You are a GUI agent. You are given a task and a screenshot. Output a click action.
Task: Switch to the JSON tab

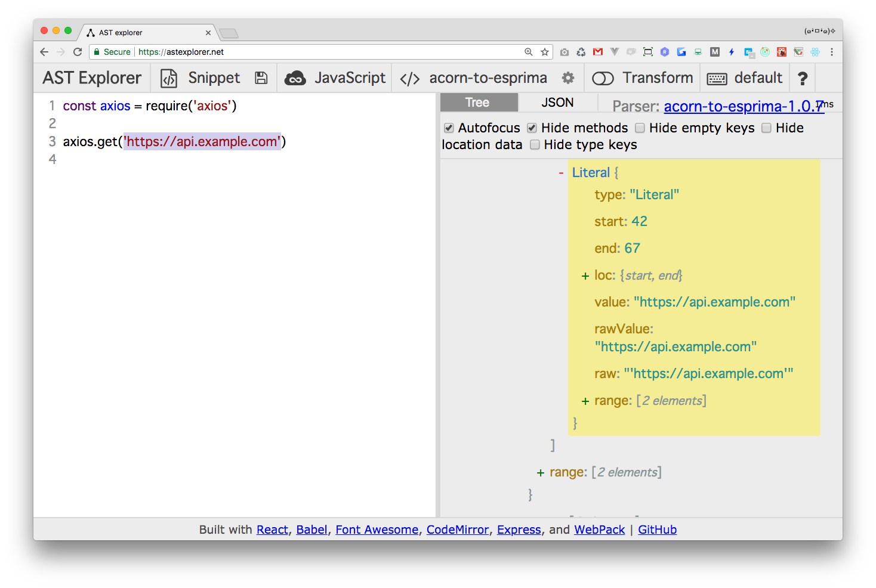[x=557, y=102]
